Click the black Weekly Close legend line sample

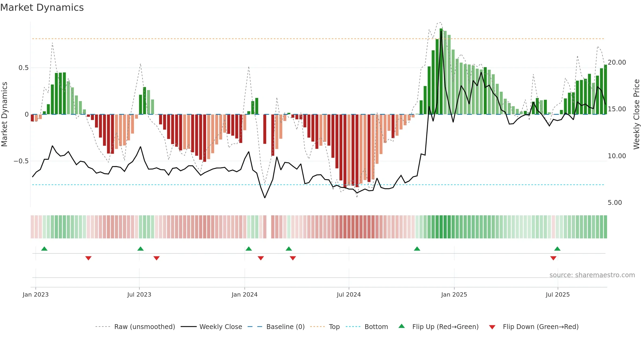(189, 327)
